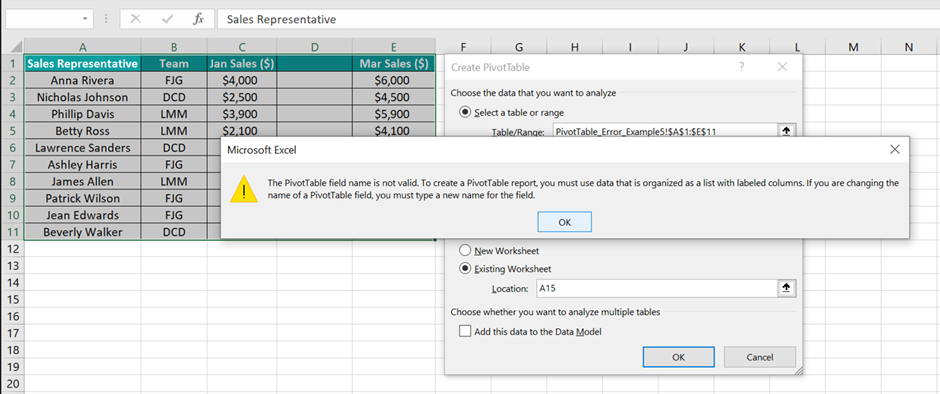Viewport: 940px width, 394px height.
Task: Click the $4,100 Mar sales cell
Action: point(393,131)
